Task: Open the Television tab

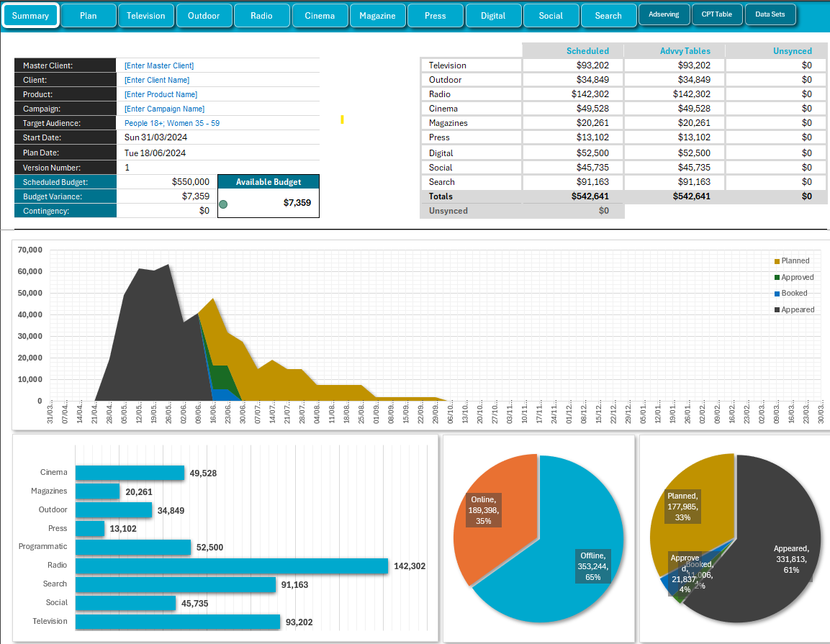Action: (x=146, y=16)
